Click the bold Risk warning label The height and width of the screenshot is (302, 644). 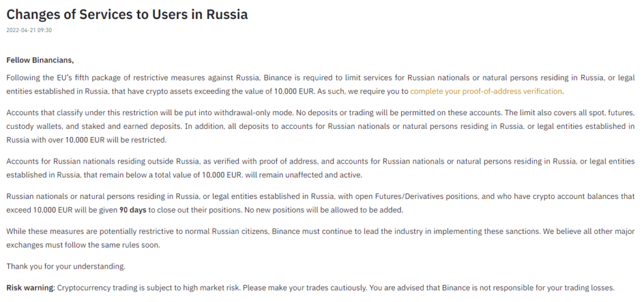coord(30,288)
